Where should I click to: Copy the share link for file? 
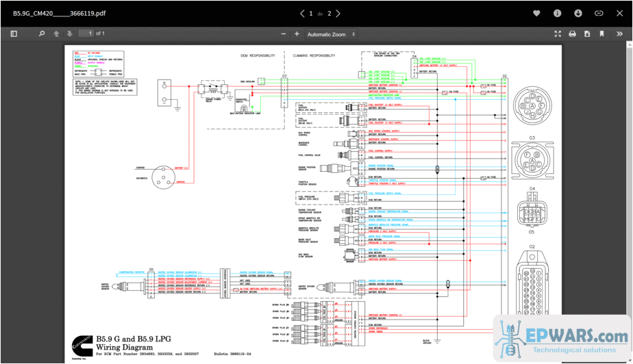(599, 13)
